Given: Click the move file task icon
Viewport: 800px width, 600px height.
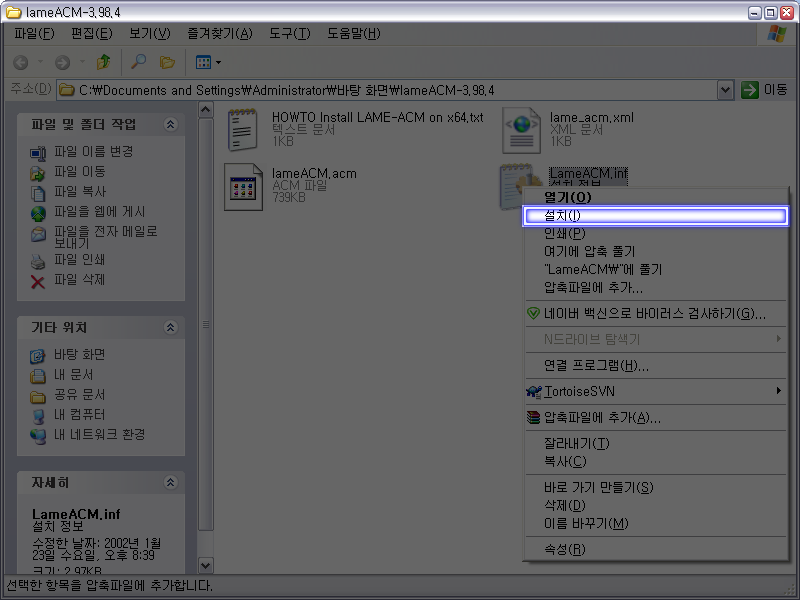Looking at the screenshot, I should tap(38, 173).
